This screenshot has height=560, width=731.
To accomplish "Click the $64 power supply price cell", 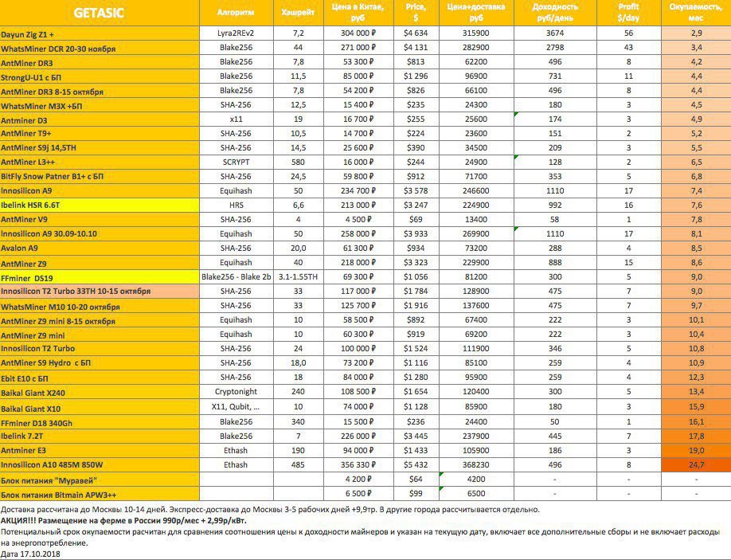I will [x=416, y=480].
